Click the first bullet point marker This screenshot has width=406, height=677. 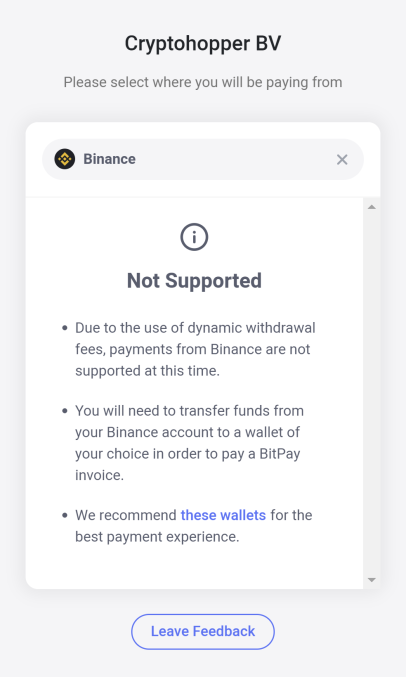(65, 328)
